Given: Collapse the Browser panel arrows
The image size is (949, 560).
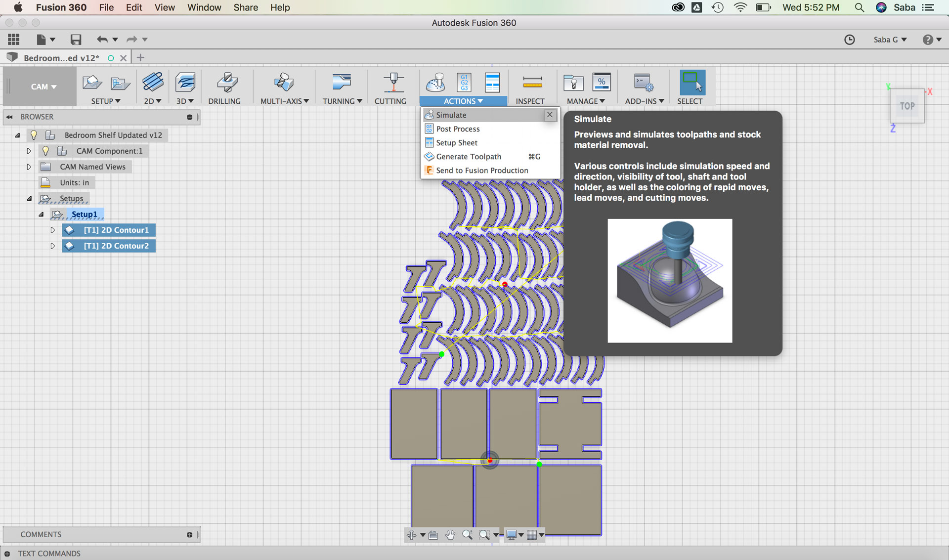Looking at the screenshot, I should tap(9, 117).
